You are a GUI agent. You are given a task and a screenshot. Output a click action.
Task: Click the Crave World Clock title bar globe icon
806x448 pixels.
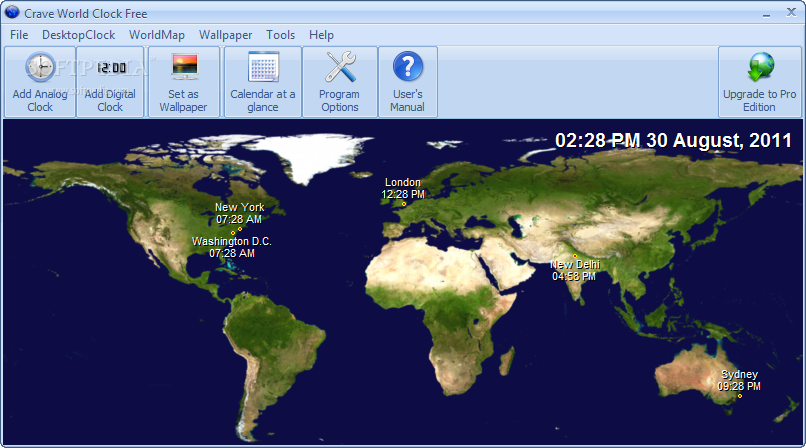click(12, 12)
